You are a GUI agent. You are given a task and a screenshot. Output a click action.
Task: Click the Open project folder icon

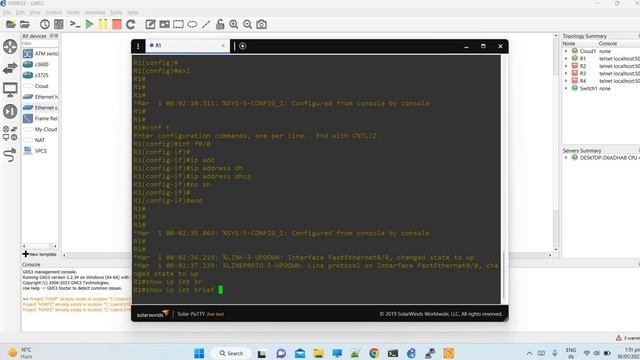click(25, 24)
